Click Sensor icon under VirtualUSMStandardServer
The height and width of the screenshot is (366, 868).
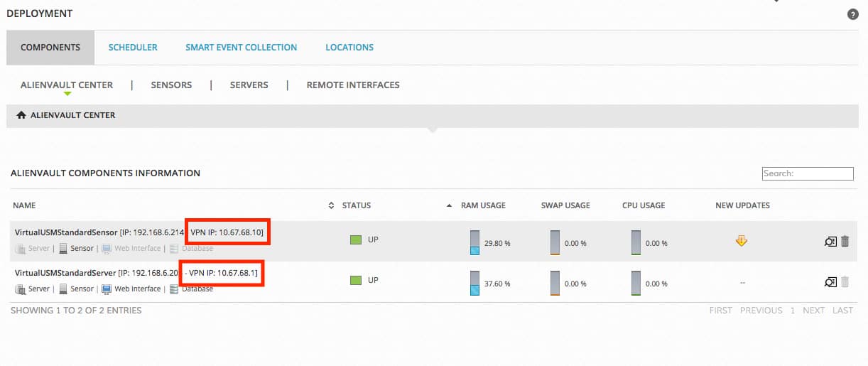click(63, 289)
